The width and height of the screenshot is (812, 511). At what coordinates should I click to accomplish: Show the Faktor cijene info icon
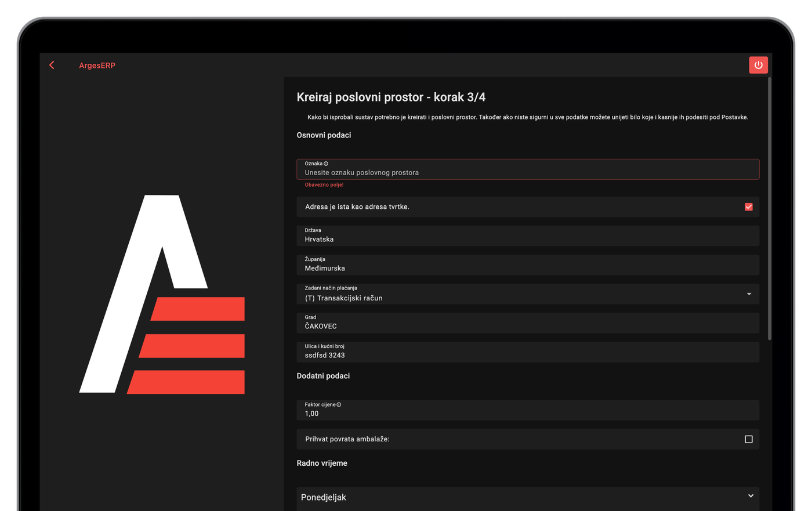pos(339,405)
